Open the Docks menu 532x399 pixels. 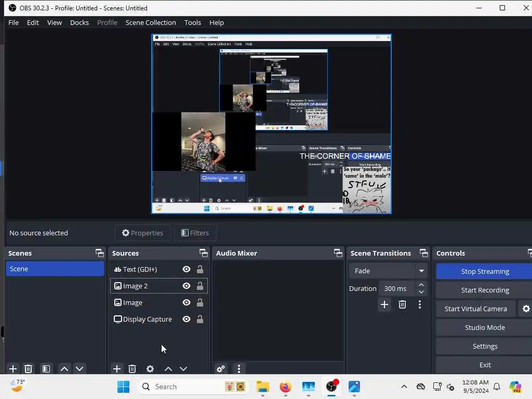pos(79,22)
